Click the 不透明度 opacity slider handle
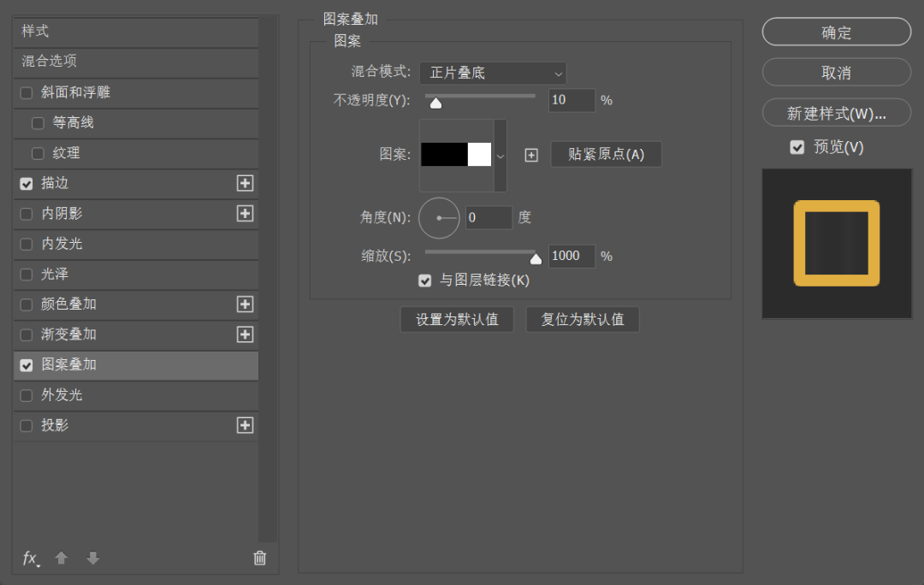Image resolution: width=924 pixels, height=585 pixels. [x=435, y=103]
